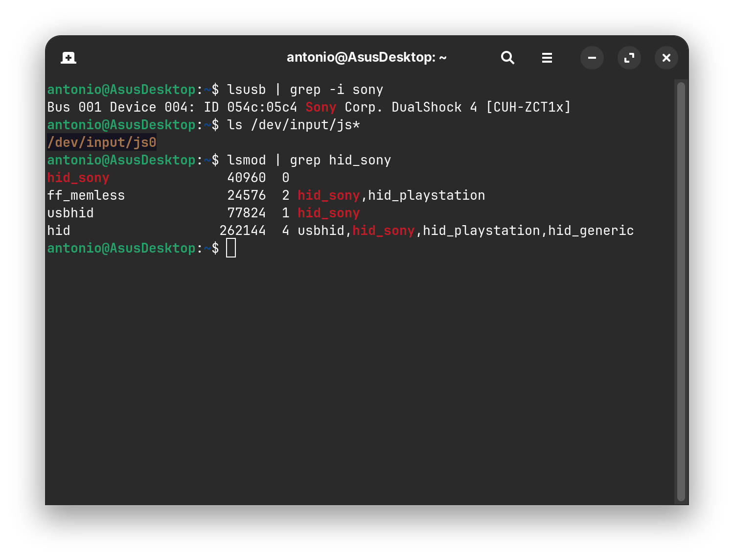The image size is (734, 560).
Task: Close the terminal window
Action: click(x=666, y=58)
